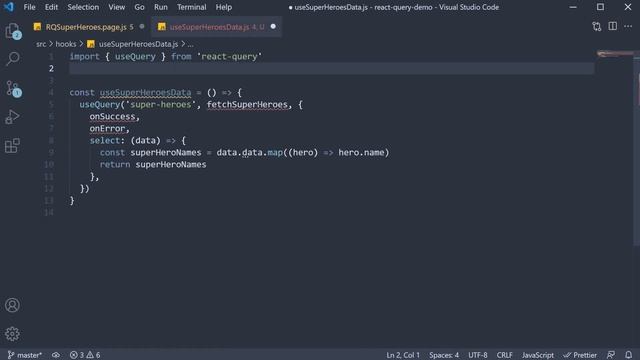Viewport: 640px width, 360px height.
Task: Open the Go menu
Action: 140,7
